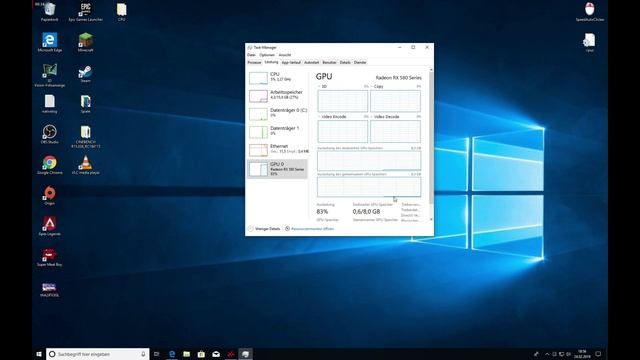Open Microsoft Store from the taskbar
The width and height of the screenshot is (640, 360).
tap(201, 354)
